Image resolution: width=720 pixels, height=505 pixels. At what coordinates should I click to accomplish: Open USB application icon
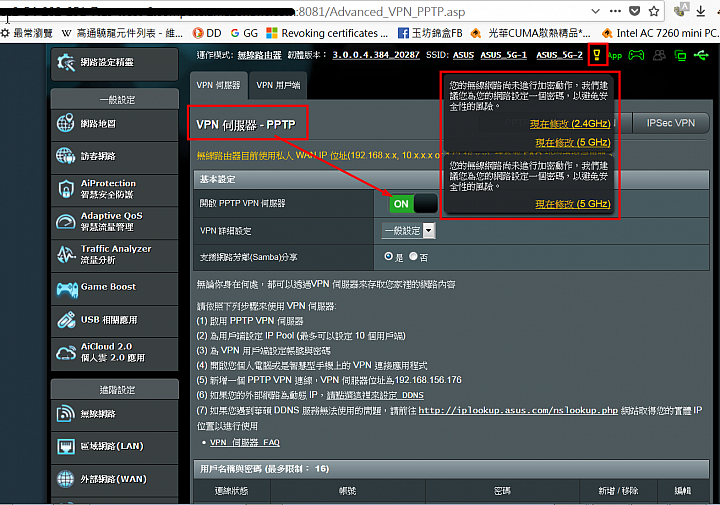click(66, 320)
